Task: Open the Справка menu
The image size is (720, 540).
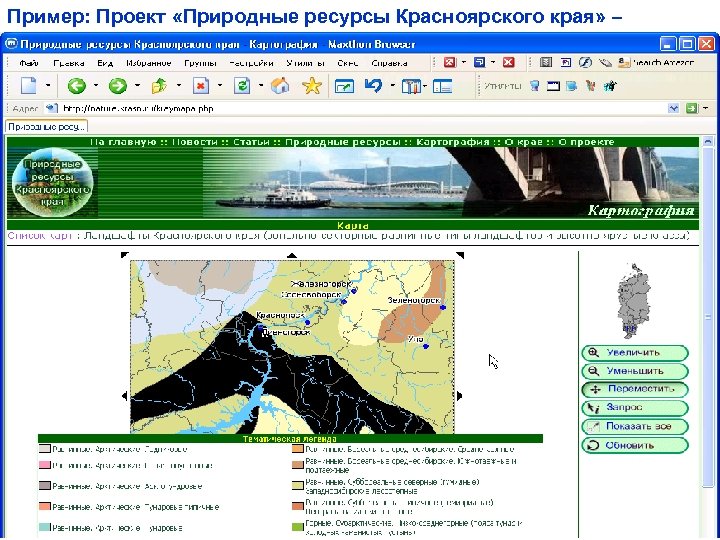Action: (x=389, y=63)
